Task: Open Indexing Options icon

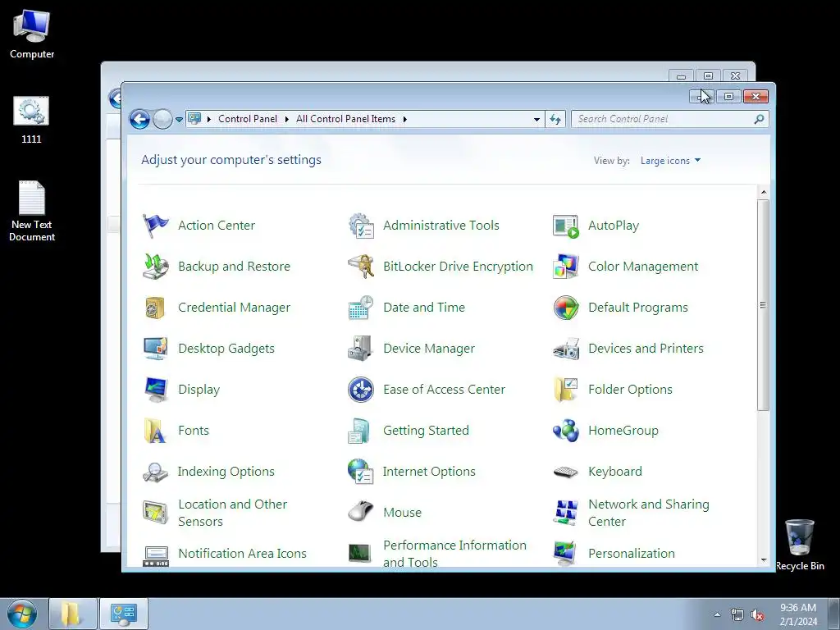Action: [155, 472]
